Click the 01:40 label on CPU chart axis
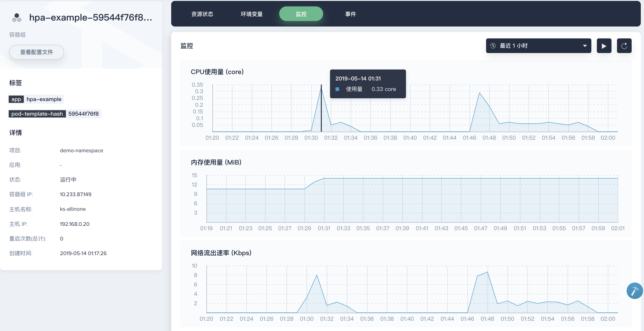Screen dimensions: 644x331 (x=410, y=138)
